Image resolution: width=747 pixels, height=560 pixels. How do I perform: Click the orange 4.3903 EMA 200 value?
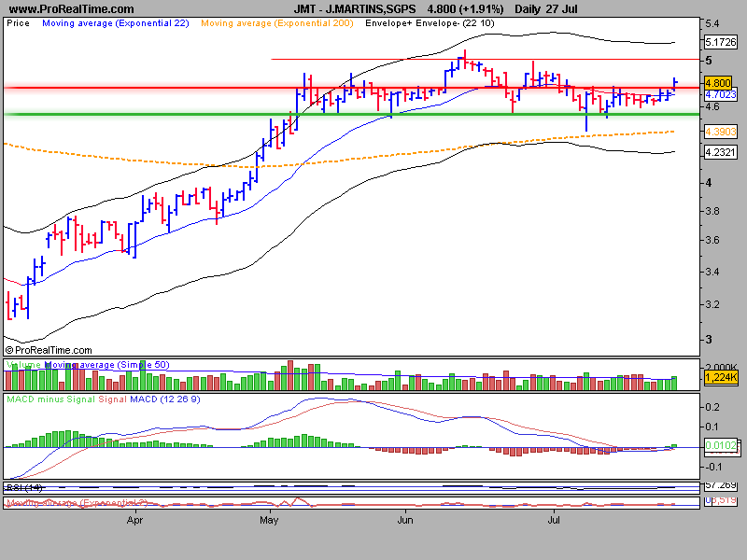click(720, 132)
